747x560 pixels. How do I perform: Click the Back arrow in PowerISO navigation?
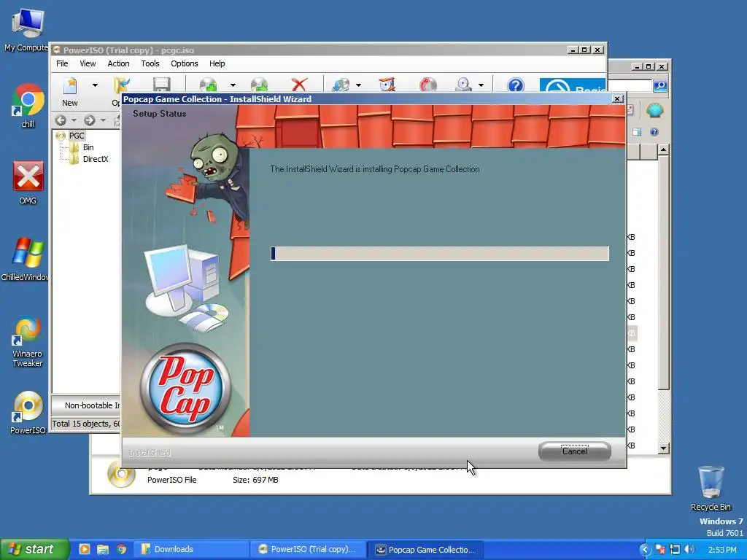tap(61, 120)
